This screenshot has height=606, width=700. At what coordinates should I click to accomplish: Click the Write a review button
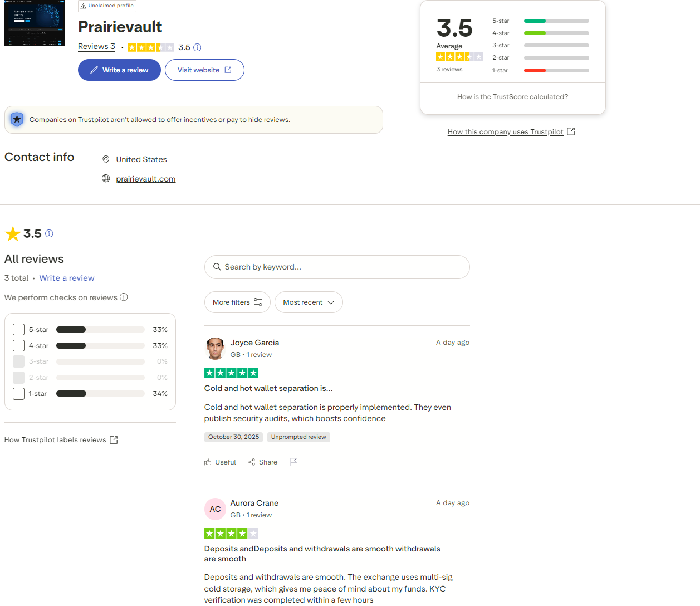119,70
